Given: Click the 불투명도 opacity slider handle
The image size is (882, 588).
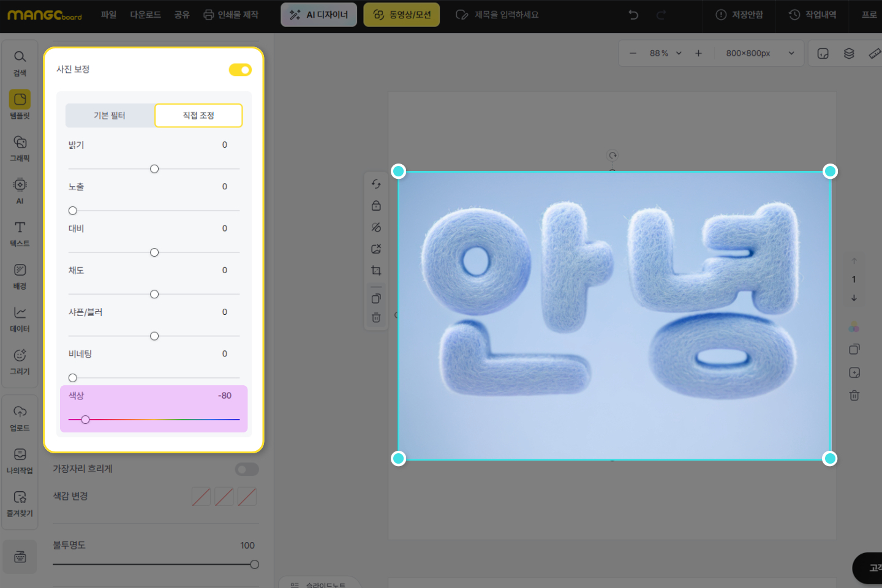Looking at the screenshot, I should [x=255, y=565].
